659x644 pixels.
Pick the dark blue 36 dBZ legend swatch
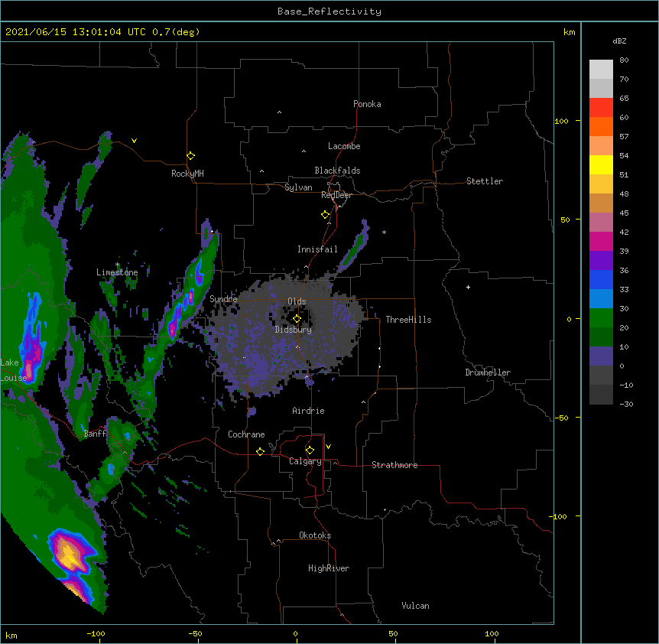(x=601, y=279)
